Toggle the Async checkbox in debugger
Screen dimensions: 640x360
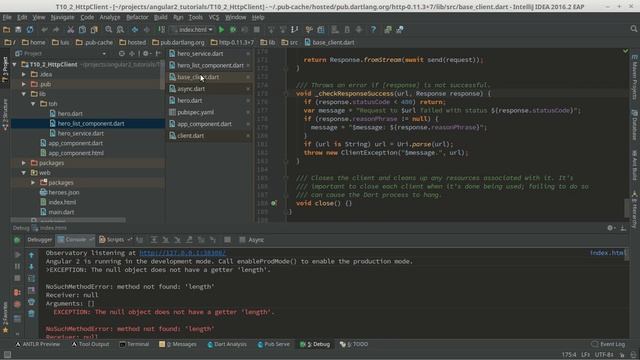pos(242,240)
